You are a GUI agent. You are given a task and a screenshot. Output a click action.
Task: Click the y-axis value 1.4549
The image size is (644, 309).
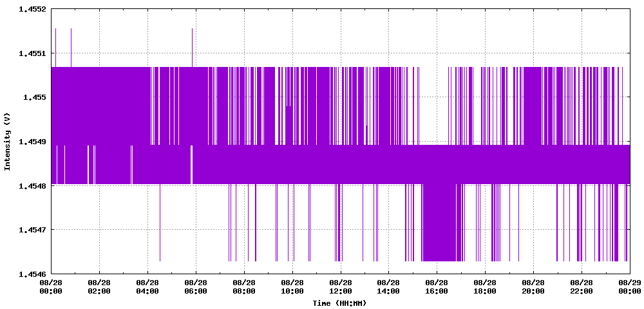click(32, 142)
